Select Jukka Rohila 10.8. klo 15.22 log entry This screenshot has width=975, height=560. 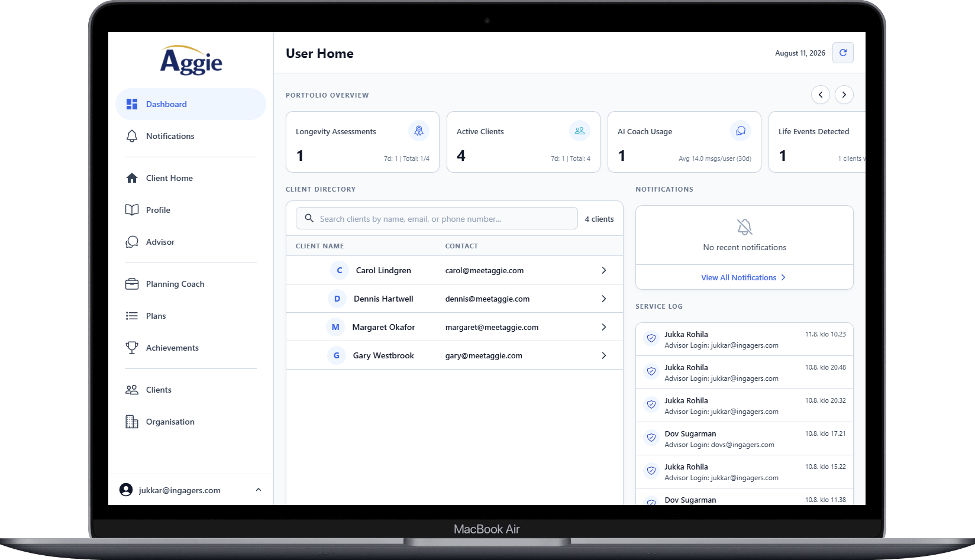744,472
